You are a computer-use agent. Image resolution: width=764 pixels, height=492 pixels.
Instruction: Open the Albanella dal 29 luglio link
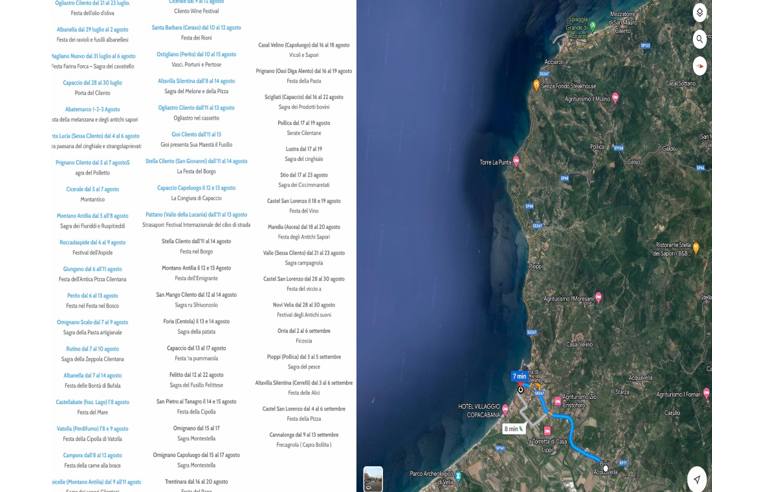point(90,29)
